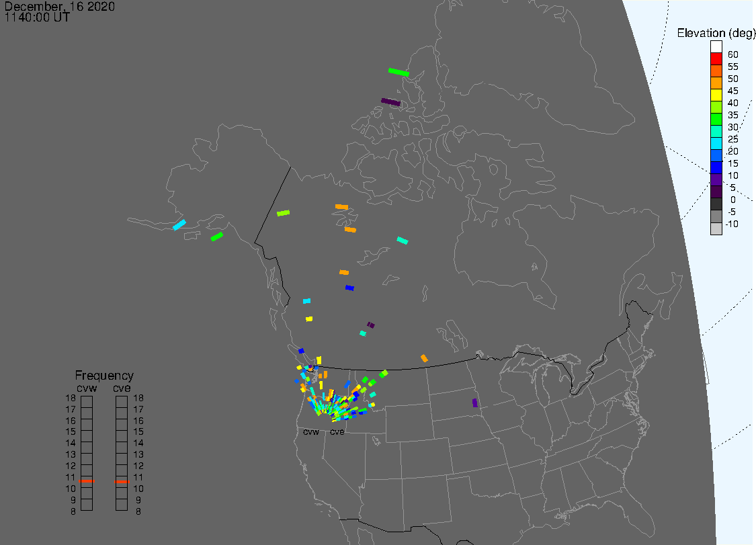Screen dimensions: 756x545
Task: Click the 'cvw' frequency column header
Action: pos(87,388)
